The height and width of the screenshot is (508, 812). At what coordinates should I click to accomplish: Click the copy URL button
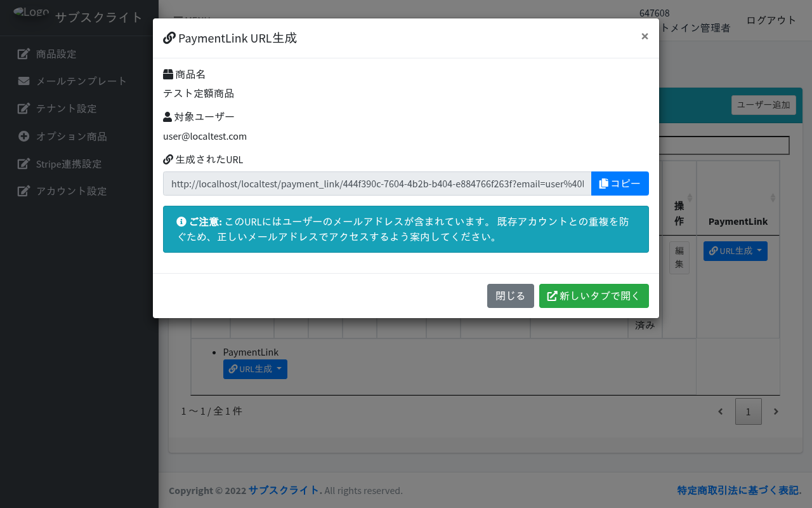[620, 184]
